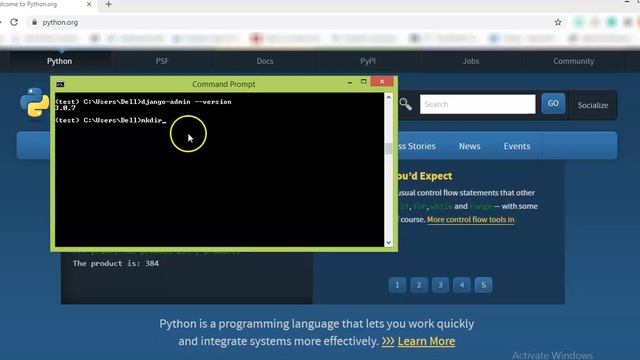
Task: Click the Command Prompt title bar text
Action: (x=224, y=84)
